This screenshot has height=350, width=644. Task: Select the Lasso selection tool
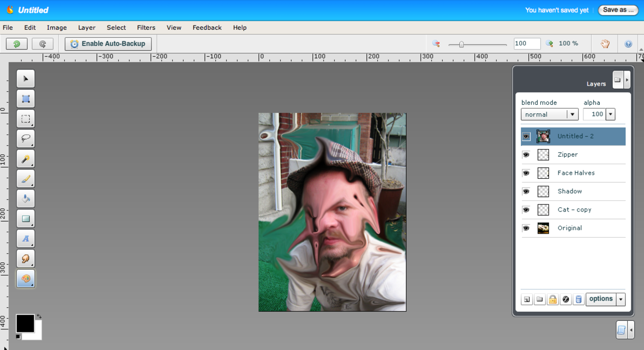[26, 138]
